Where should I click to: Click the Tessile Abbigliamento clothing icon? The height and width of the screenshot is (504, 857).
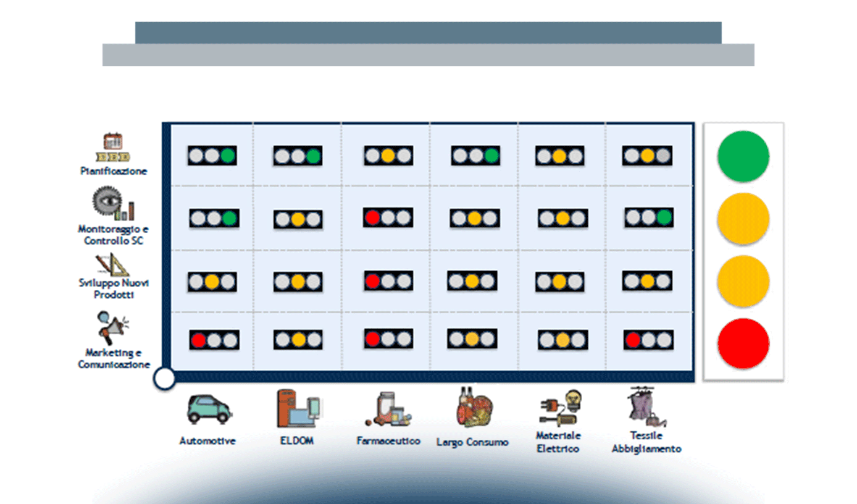pos(645,407)
